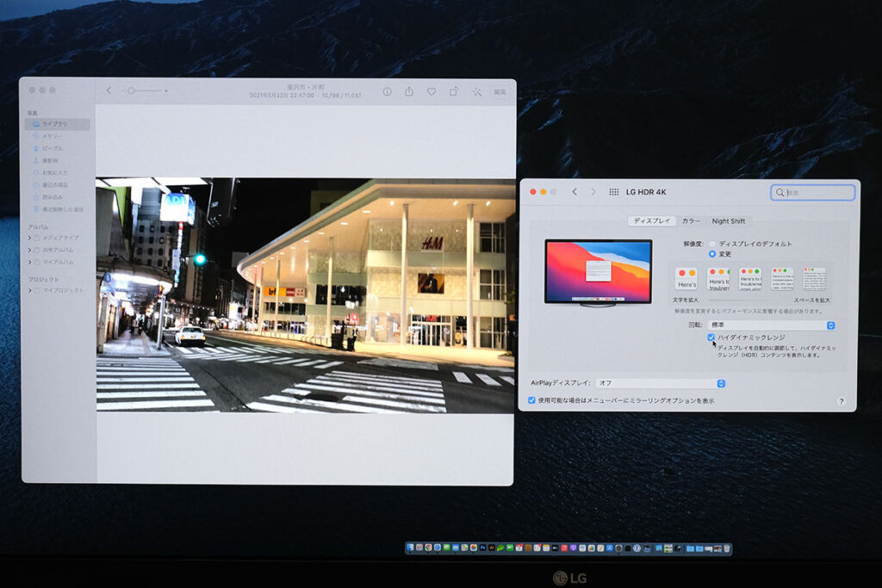Open help with the question mark button
Image resolution: width=882 pixels, height=588 pixels.
pos(841,401)
